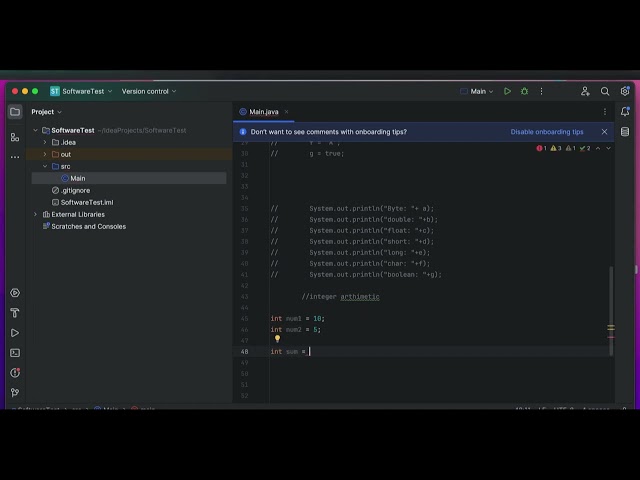Expand the out folder

(45, 154)
